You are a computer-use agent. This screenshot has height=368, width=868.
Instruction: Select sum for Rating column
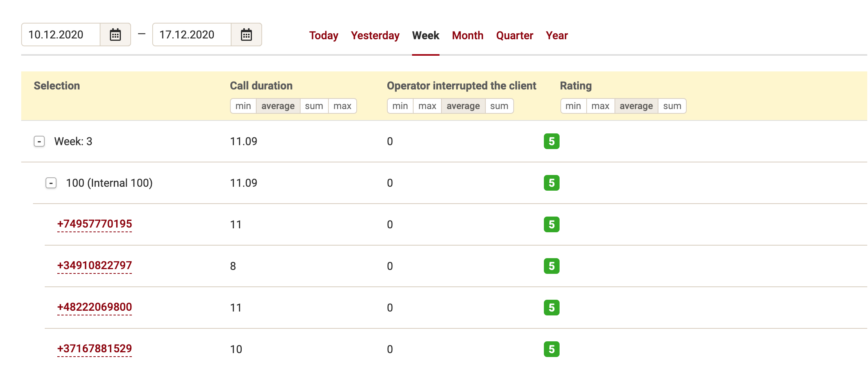[672, 106]
